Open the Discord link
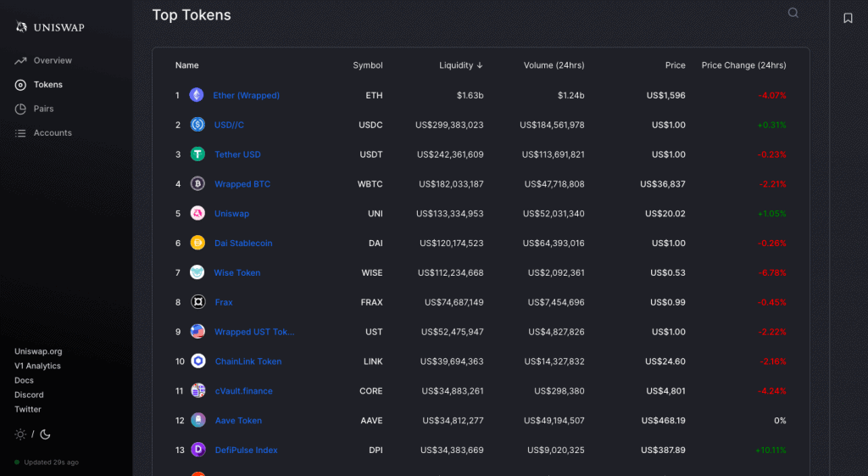The height and width of the screenshot is (476, 868). [30, 395]
